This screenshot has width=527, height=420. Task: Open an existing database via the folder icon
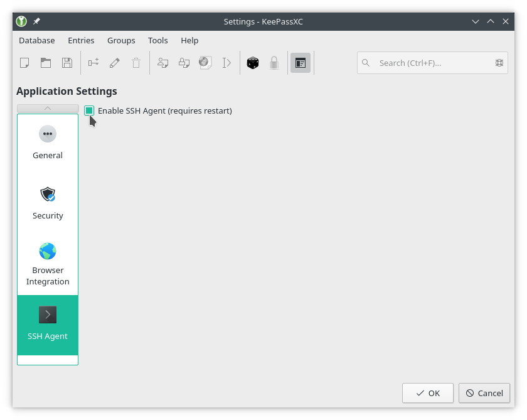(x=45, y=63)
